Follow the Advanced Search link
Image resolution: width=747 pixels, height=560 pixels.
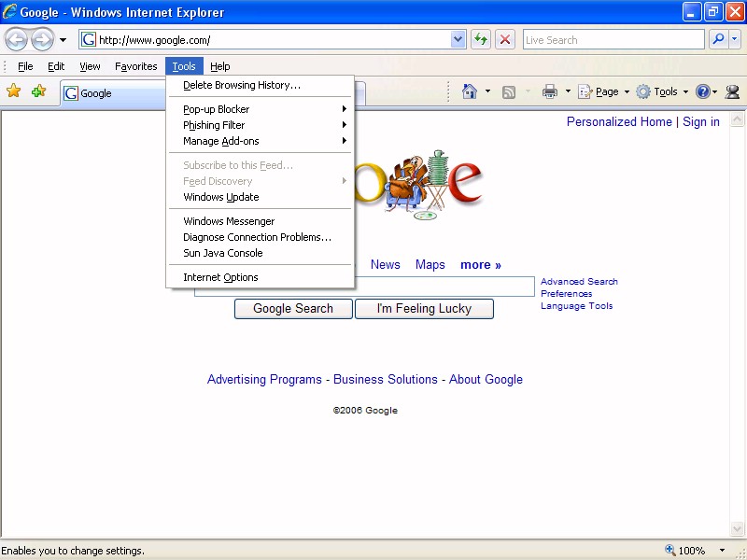click(x=579, y=281)
